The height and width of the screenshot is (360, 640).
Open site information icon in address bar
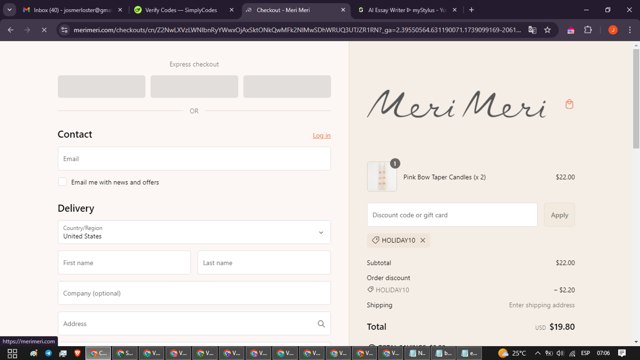click(x=64, y=30)
